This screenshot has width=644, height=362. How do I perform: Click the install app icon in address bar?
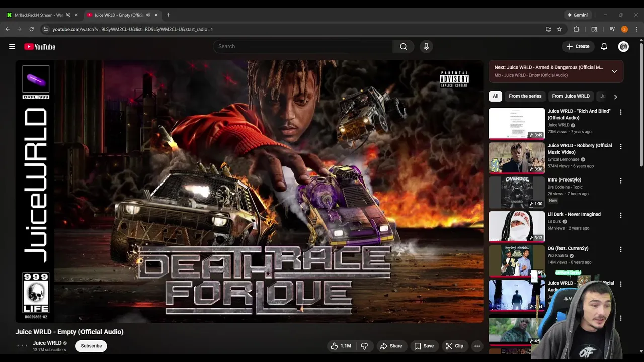[x=548, y=29]
